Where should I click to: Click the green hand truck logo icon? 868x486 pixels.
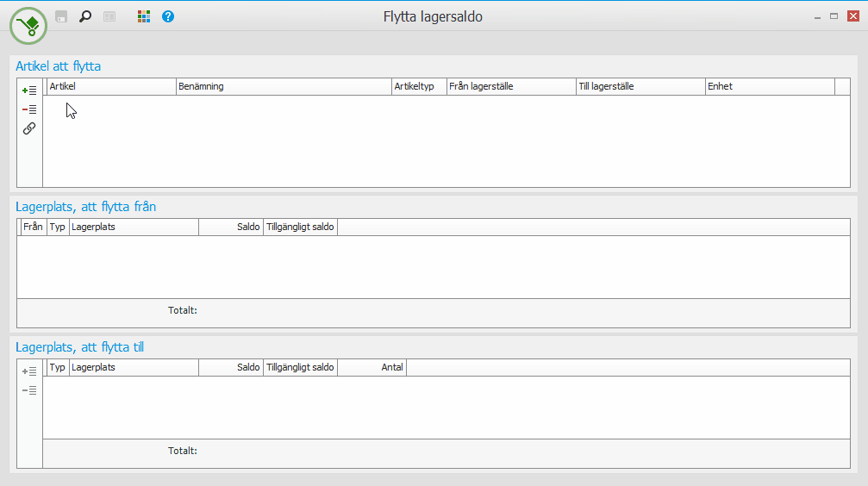click(x=28, y=26)
